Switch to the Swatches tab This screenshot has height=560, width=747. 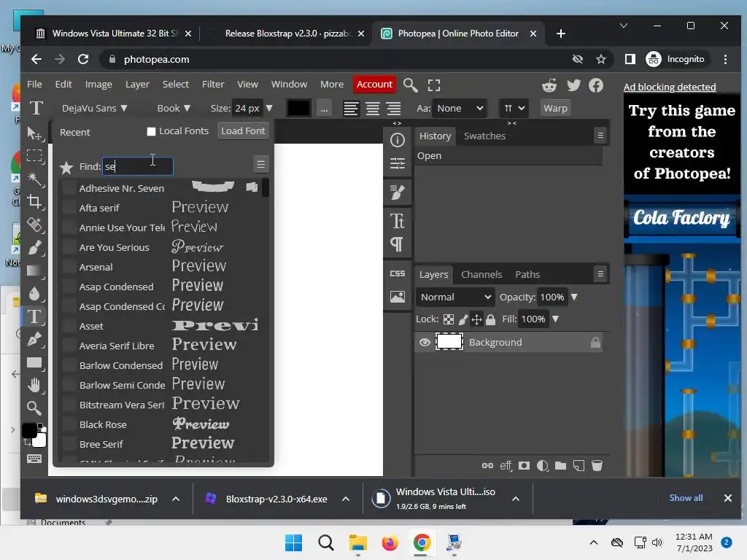484,136
